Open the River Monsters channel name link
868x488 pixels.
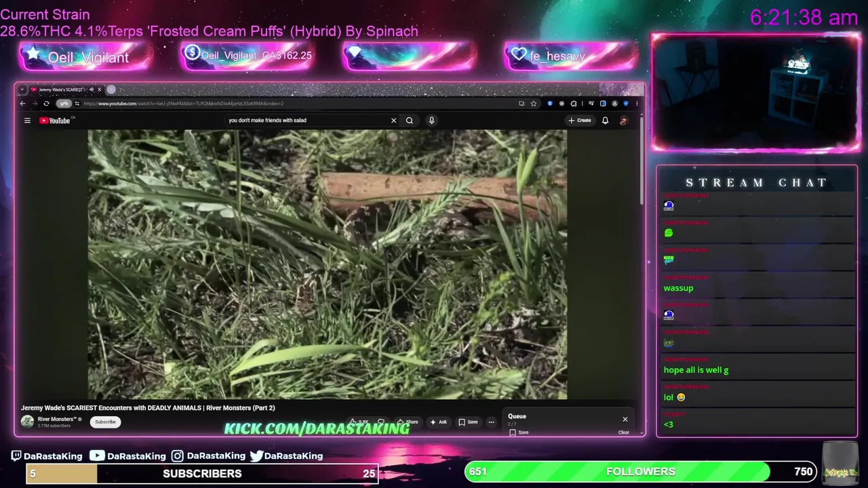coord(56,419)
